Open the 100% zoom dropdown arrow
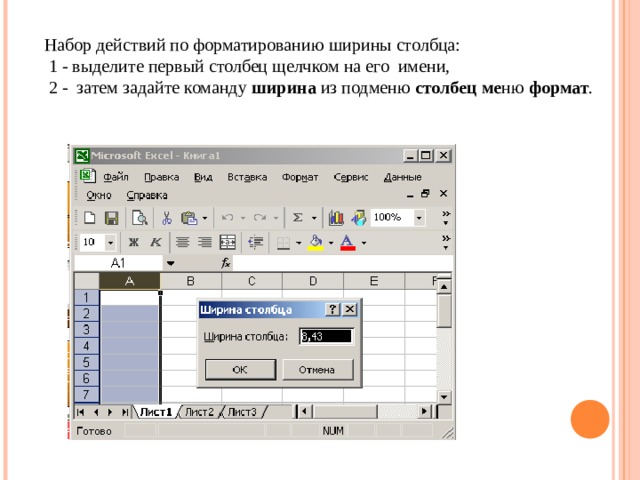 pos(418,218)
